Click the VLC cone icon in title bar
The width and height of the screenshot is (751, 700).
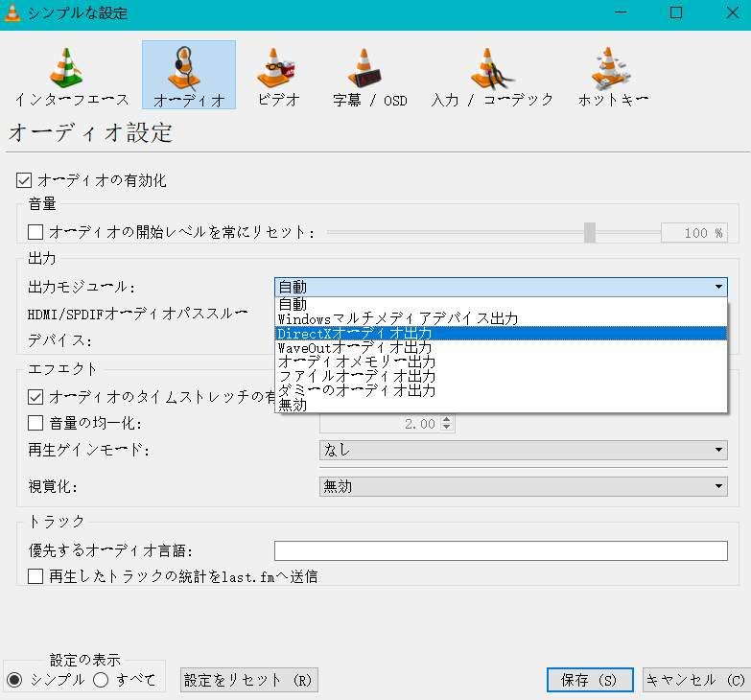(x=12, y=12)
